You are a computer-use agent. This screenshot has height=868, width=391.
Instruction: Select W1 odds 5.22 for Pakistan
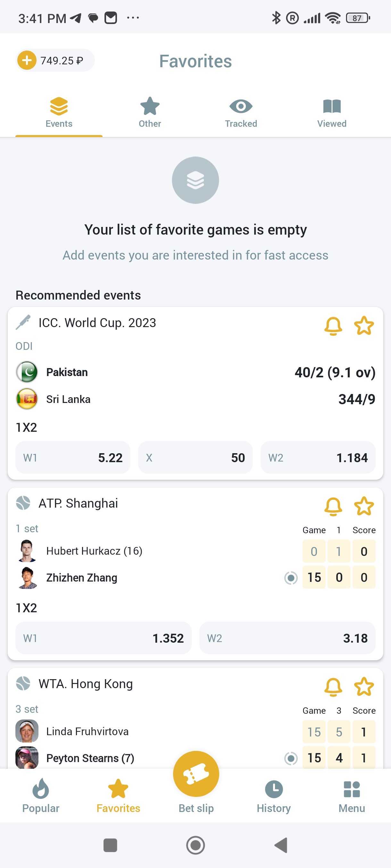[x=73, y=458]
